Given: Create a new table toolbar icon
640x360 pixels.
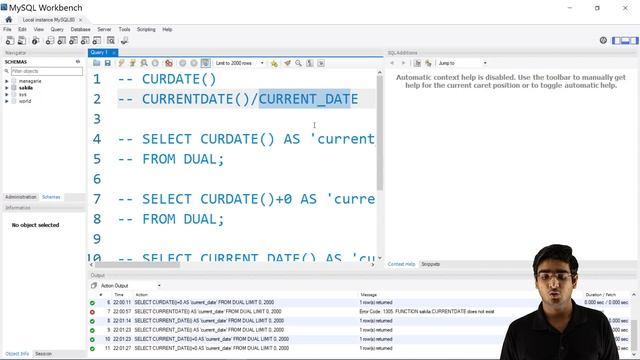Looking at the screenshot, I should (61, 40).
